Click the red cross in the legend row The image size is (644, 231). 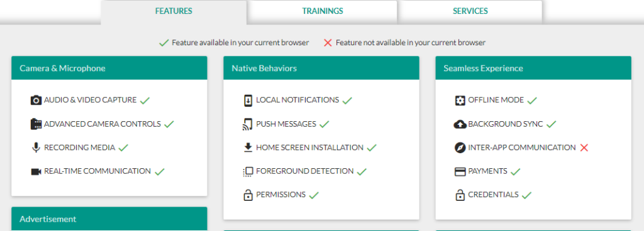click(x=328, y=43)
